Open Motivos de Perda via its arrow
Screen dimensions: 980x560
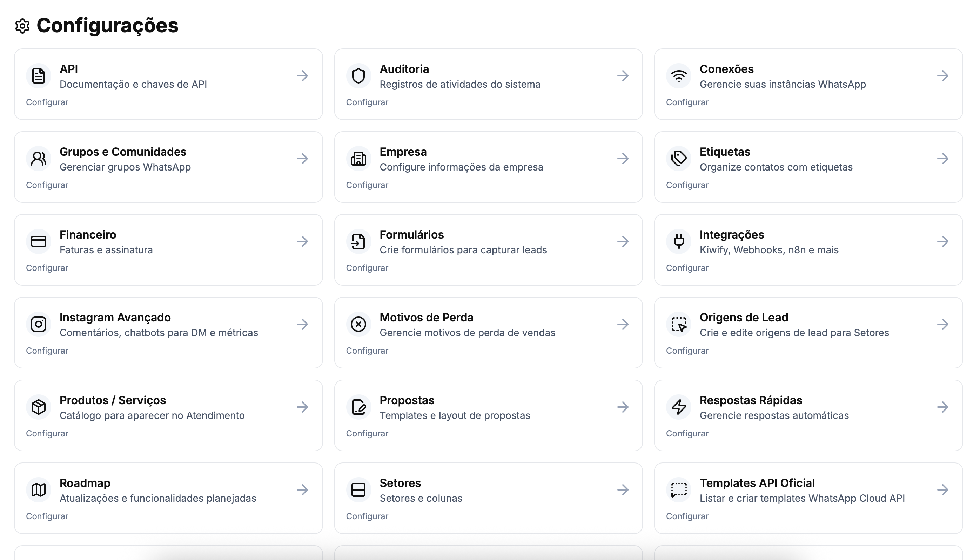point(623,324)
